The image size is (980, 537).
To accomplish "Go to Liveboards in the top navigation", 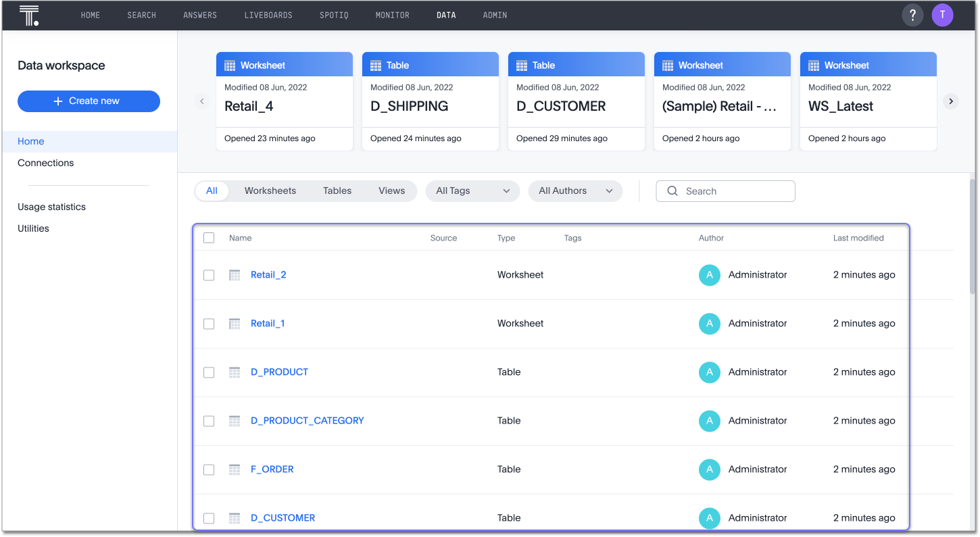I will 268,15.
